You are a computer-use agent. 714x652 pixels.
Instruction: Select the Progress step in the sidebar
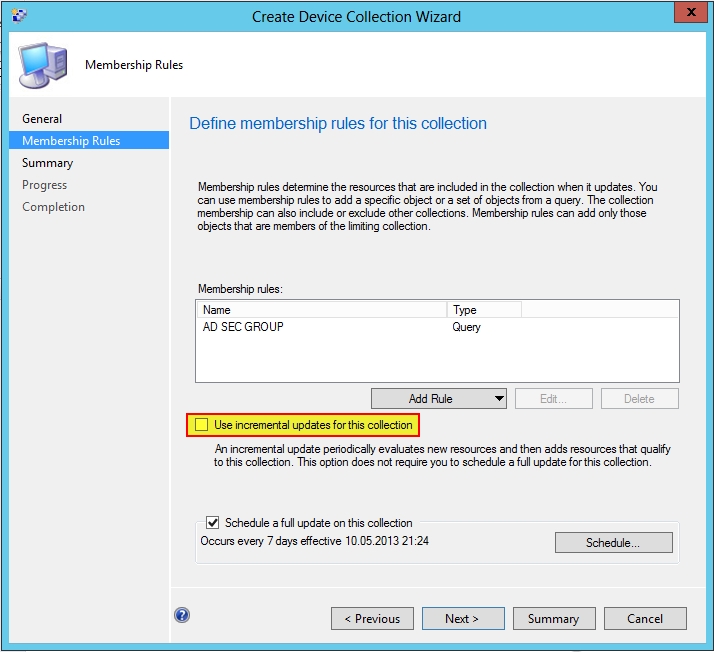(x=45, y=185)
